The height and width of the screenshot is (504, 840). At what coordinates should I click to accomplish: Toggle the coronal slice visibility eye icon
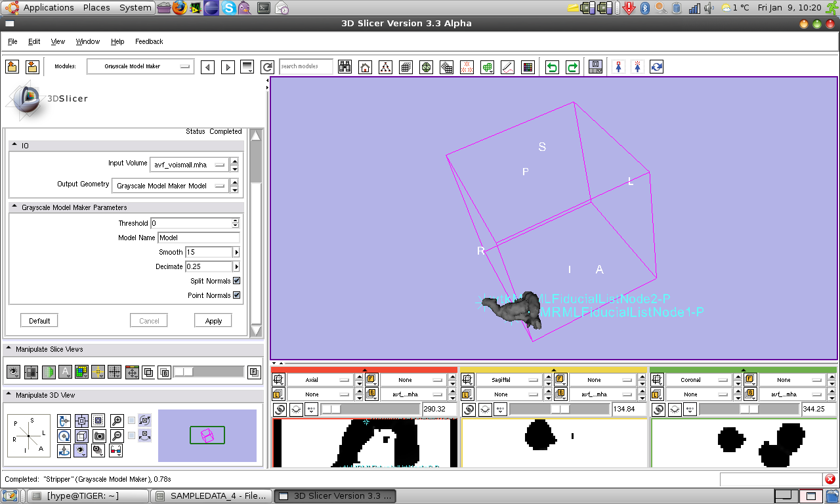click(675, 409)
